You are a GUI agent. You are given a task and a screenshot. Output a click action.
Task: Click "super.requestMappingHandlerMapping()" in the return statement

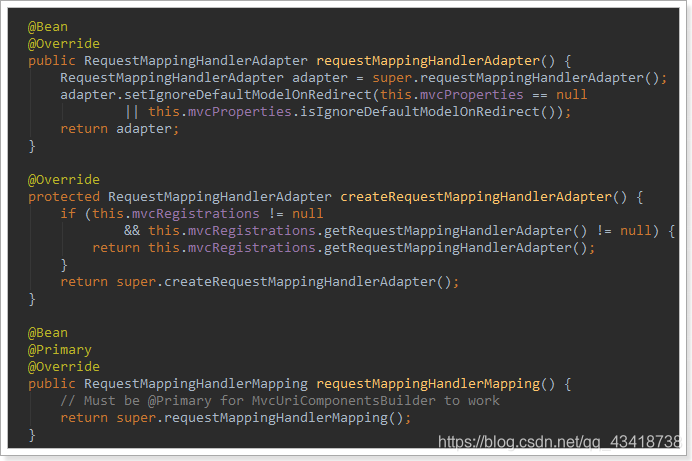point(260,418)
